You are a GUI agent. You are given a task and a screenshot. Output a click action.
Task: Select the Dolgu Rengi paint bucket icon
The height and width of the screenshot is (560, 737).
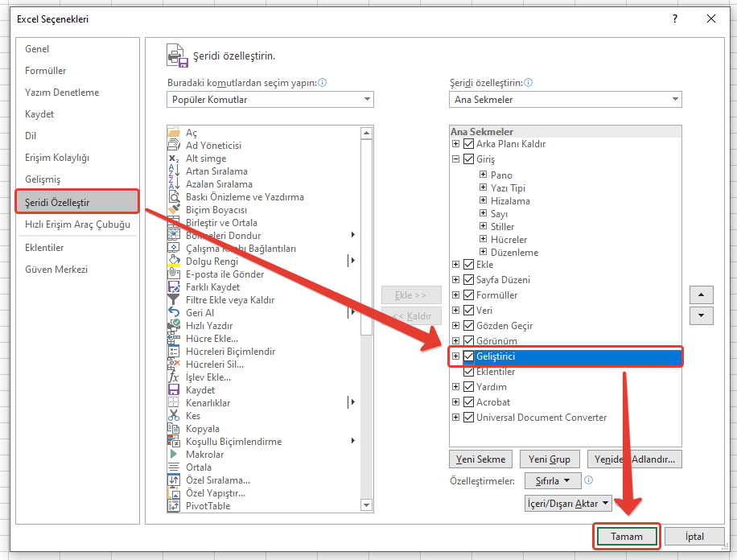[174, 261]
